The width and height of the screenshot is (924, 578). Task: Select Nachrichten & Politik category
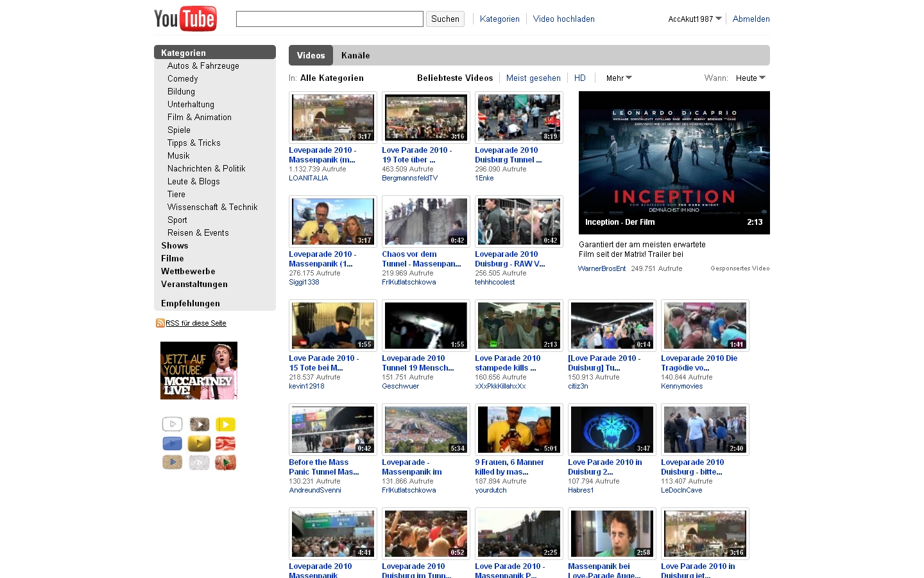[207, 168]
